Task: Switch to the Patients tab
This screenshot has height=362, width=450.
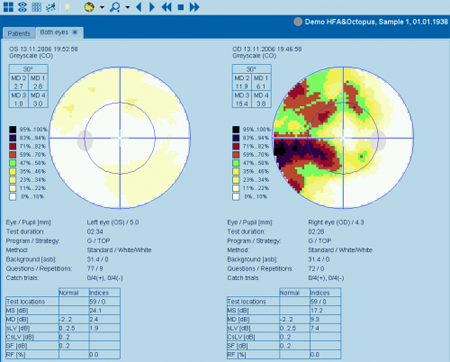Action: pos(19,33)
